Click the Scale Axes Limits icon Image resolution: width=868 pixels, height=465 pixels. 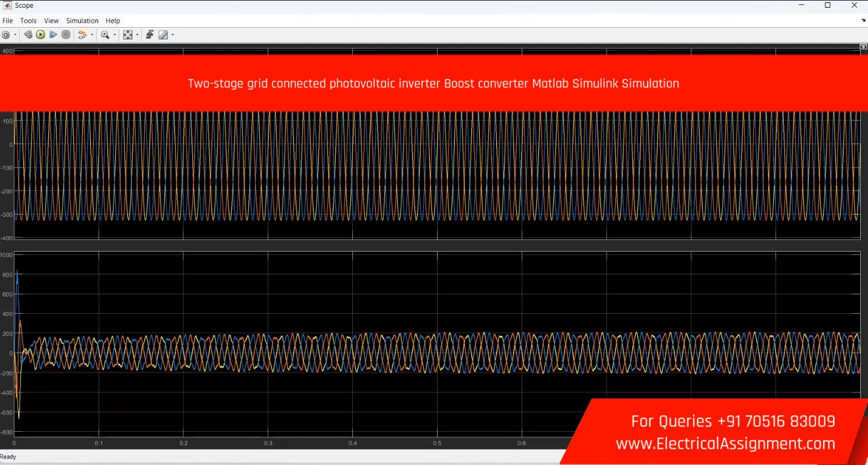coord(128,35)
